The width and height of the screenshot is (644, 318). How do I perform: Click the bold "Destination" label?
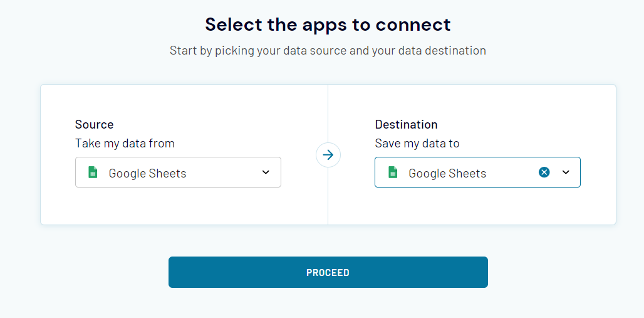[x=406, y=124]
